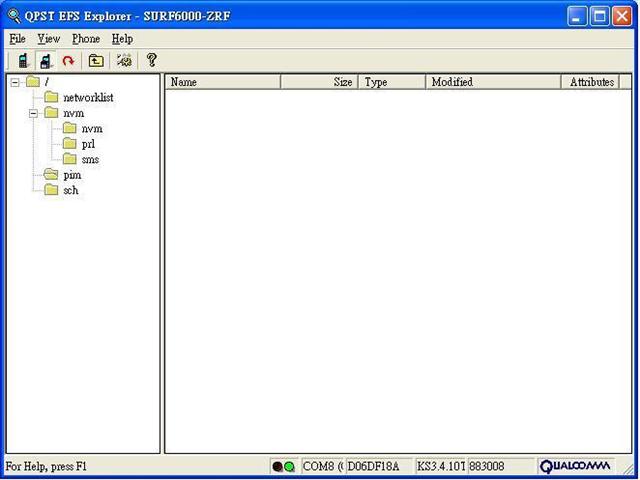Click the networklist folder icon

(x=51, y=97)
